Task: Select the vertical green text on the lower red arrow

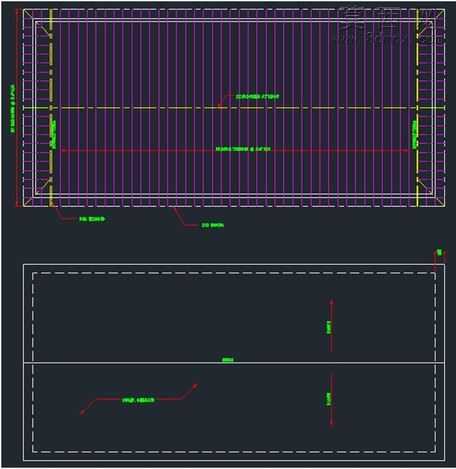Action: (x=329, y=399)
